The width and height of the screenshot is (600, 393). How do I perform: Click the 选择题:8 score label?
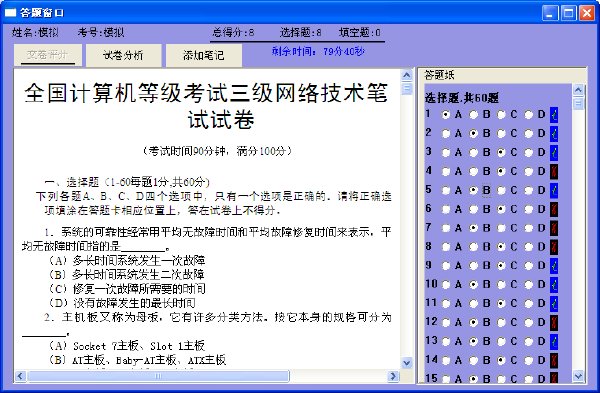point(300,33)
